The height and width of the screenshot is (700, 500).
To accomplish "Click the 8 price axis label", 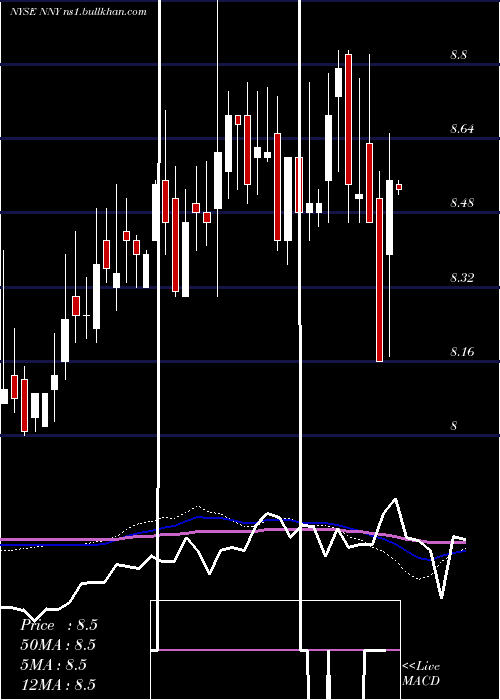I will (454, 426).
